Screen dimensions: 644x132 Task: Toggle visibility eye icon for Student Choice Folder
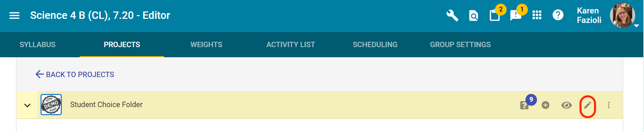[x=566, y=105]
